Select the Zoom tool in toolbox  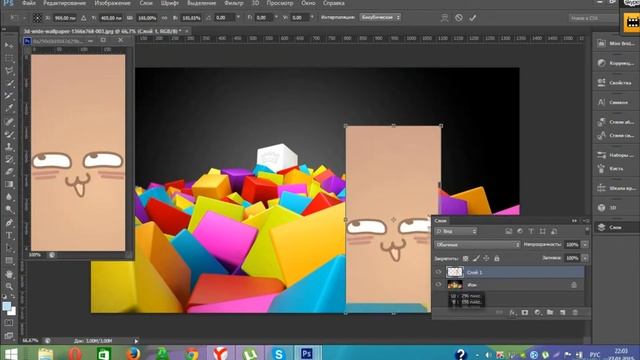pyautogui.click(x=9, y=286)
